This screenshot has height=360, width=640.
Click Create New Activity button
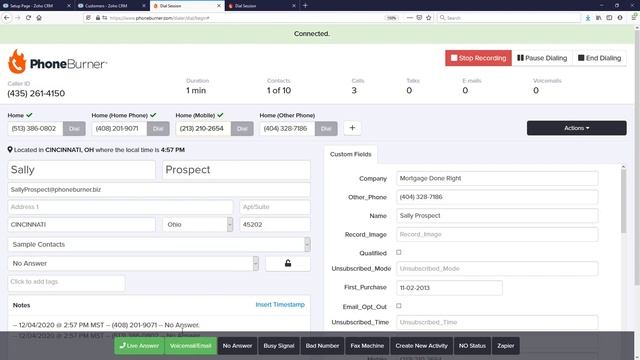(421, 346)
